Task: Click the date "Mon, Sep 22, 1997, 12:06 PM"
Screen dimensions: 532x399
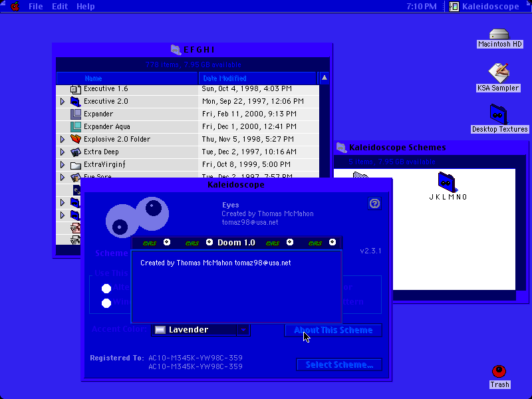Action: [x=253, y=102]
